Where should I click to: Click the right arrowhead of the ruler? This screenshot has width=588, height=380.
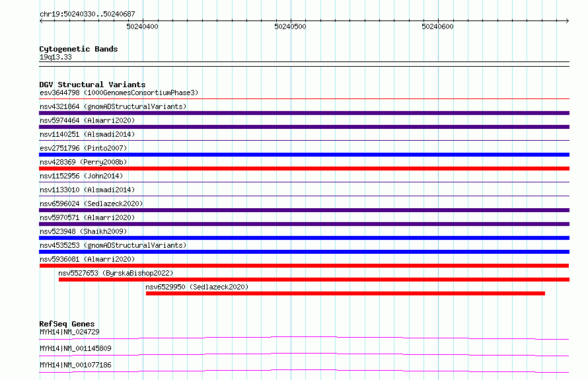pos(568,20)
